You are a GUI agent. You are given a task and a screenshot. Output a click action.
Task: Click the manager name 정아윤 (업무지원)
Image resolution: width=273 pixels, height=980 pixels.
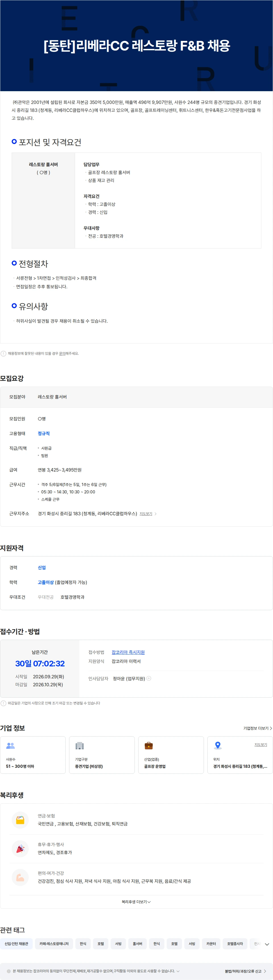(129, 679)
